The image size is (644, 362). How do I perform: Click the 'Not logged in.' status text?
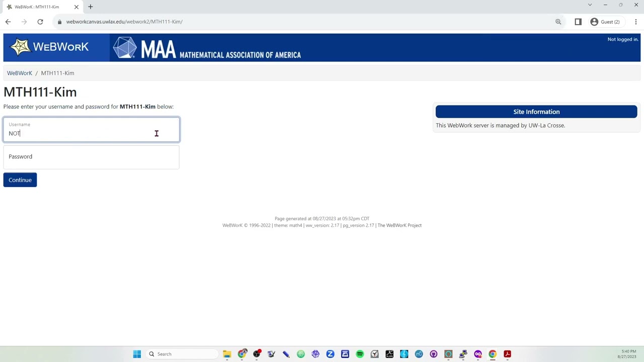[x=623, y=39]
